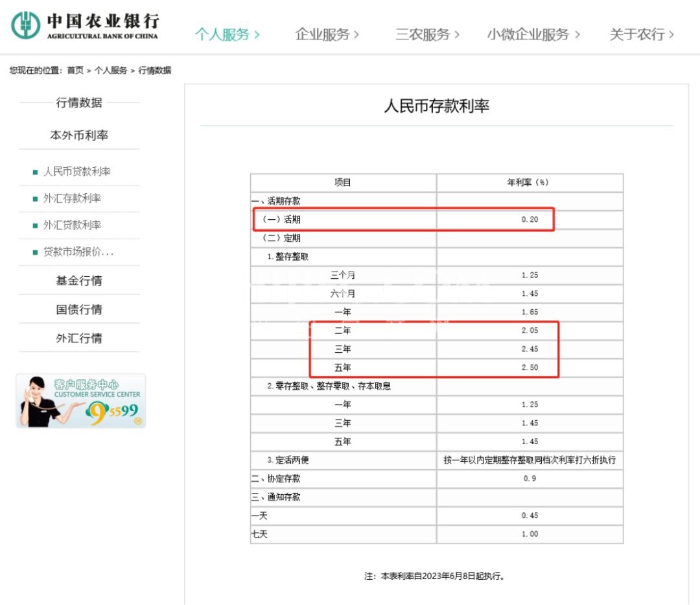Click the 项目 table header
The width and height of the screenshot is (700, 605).
tap(343, 182)
